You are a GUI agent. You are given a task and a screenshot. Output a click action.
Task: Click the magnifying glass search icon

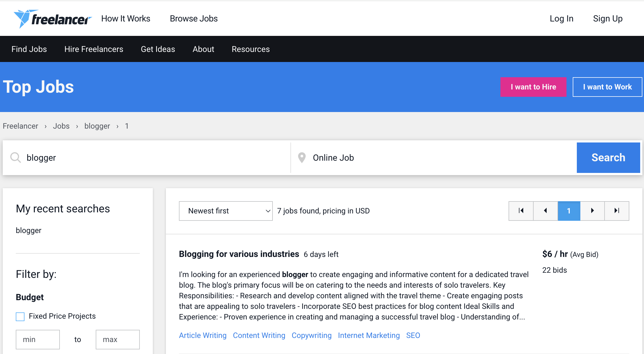pyautogui.click(x=16, y=158)
